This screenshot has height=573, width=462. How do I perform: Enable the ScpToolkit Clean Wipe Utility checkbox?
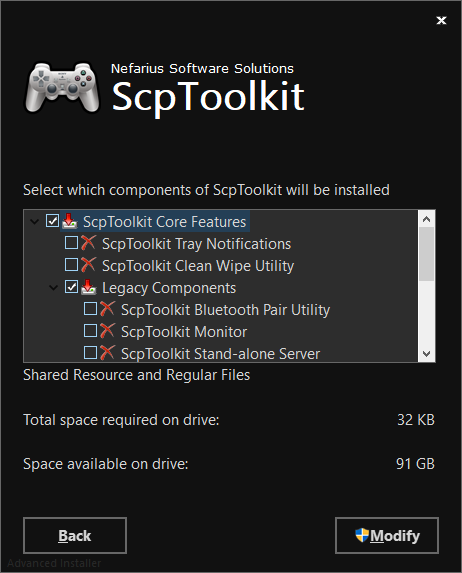tap(71, 265)
